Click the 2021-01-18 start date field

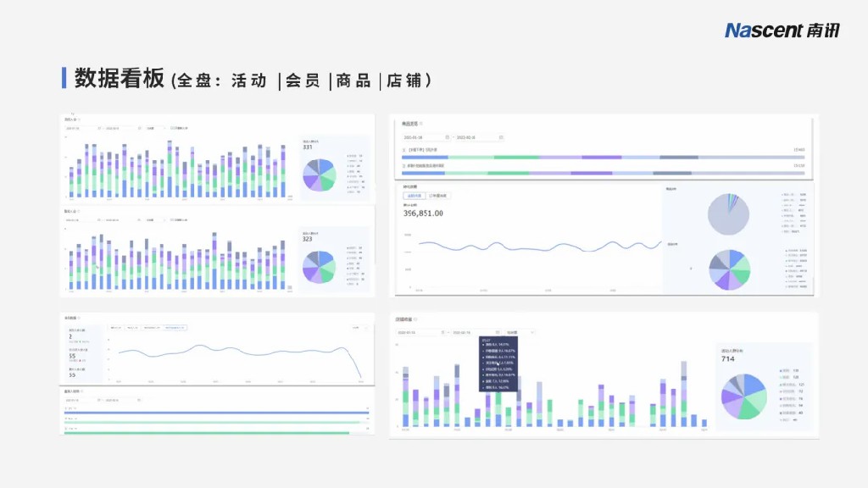pyautogui.click(x=426, y=137)
